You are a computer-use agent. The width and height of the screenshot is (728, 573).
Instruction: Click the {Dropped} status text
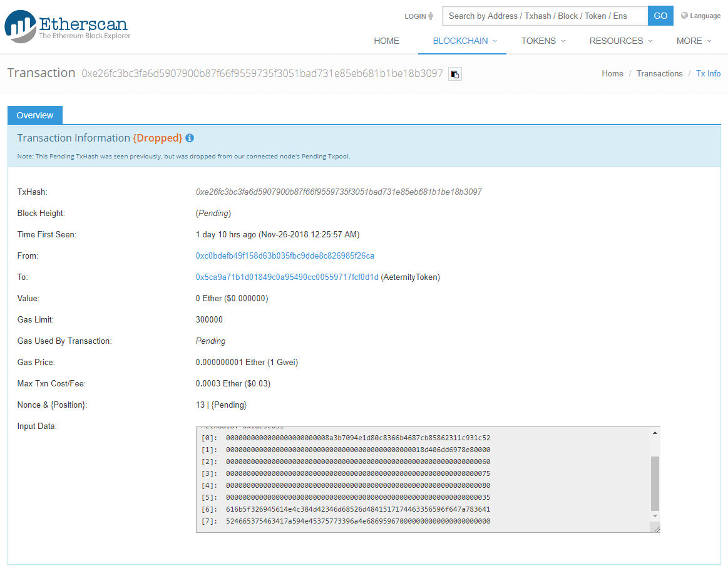pos(157,138)
